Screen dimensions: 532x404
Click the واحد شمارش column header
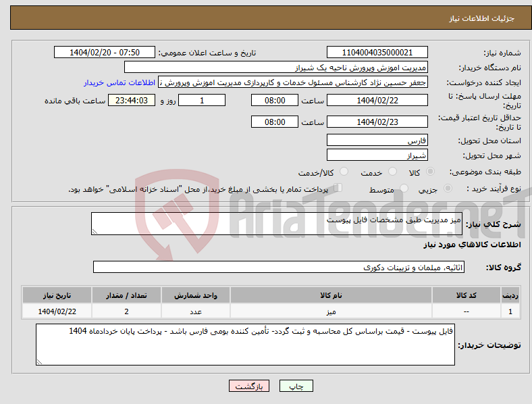point(196,295)
